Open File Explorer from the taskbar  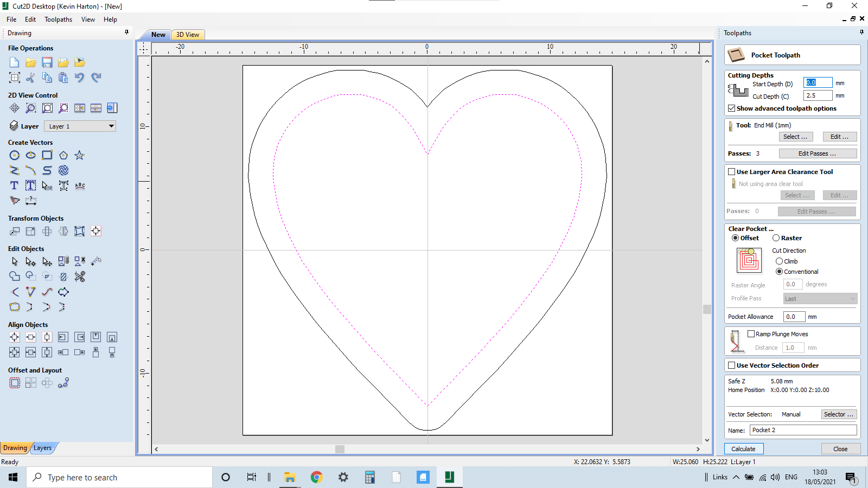coord(290,477)
